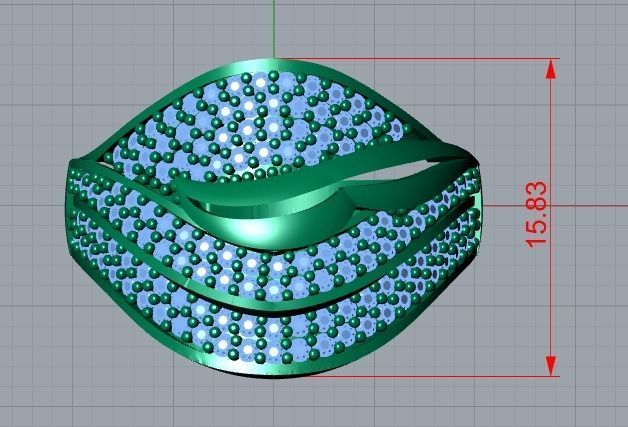Select the 15.83 dimension text
The image size is (628, 427).
click(x=535, y=214)
